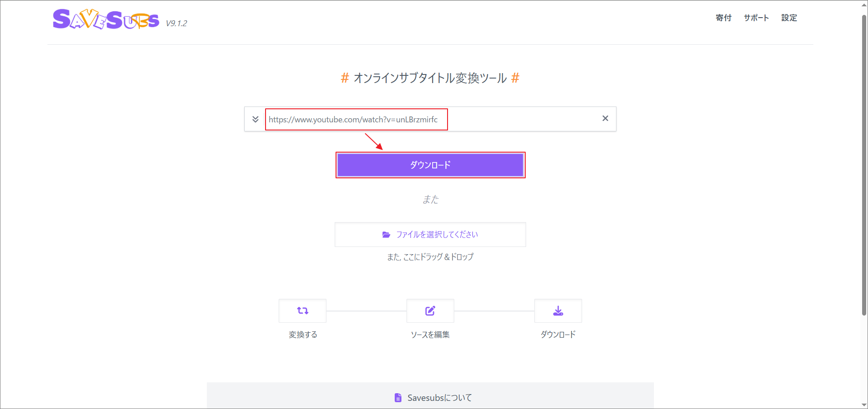Open the 寄付 donation page
The image size is (868, 409).
[723, 18]
